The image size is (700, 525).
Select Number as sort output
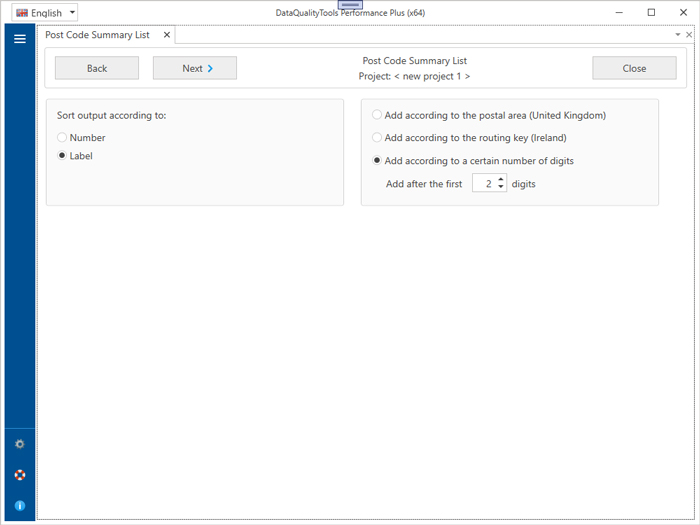pyautogui.click(x=63, y=138)
